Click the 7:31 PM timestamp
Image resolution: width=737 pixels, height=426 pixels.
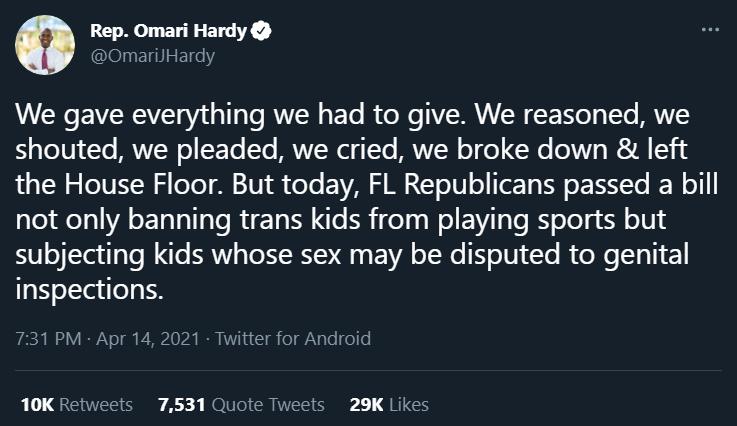coord(48,339)
